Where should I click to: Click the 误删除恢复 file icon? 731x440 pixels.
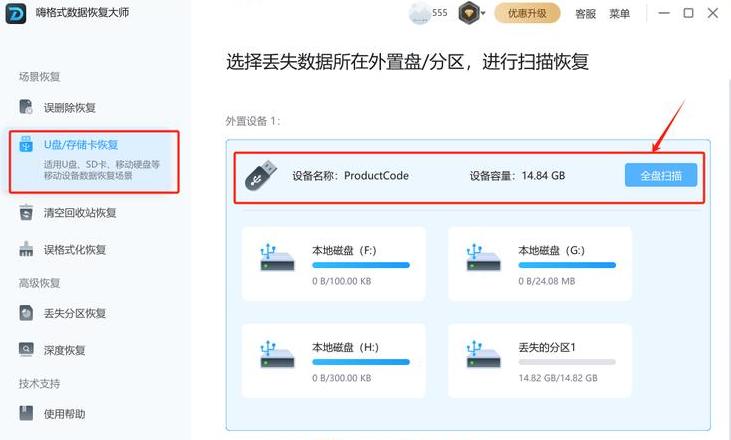tap(26, 107)
